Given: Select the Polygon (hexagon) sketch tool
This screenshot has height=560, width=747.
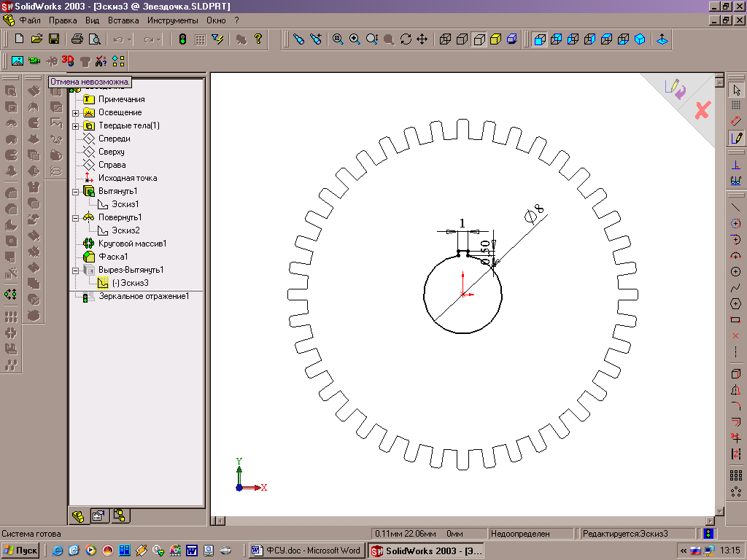Looking at the screenshot, I should pyautogui.click(x=736, y=304).
